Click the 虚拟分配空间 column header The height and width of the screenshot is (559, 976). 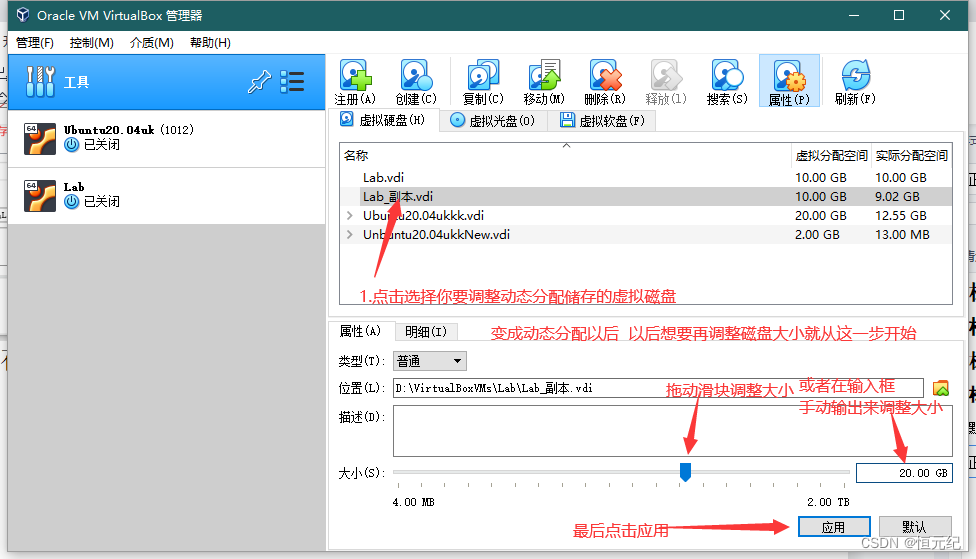[831, 156]
